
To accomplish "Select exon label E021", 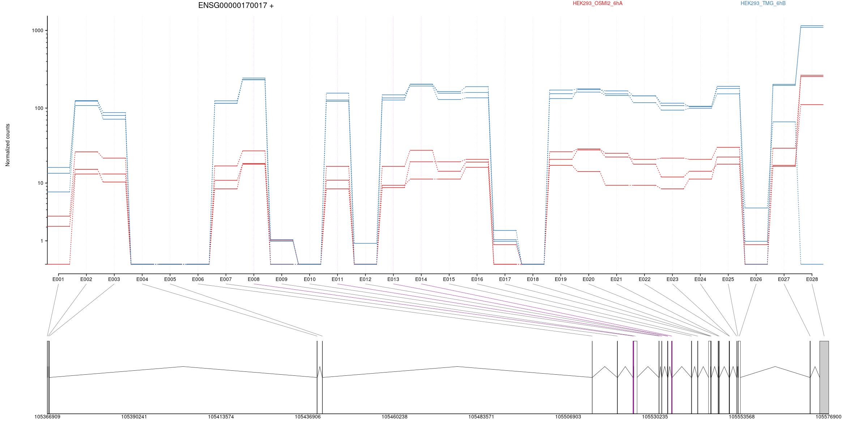I will click(616, 279).
